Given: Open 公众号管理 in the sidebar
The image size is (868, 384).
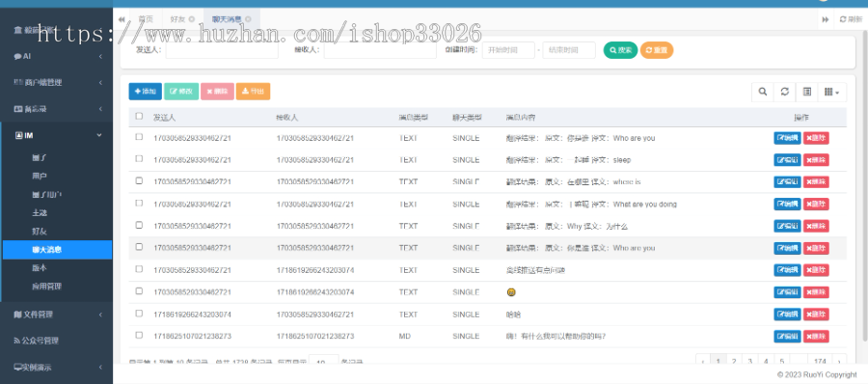Looking at the screenshot, I should tap(57, 341).
